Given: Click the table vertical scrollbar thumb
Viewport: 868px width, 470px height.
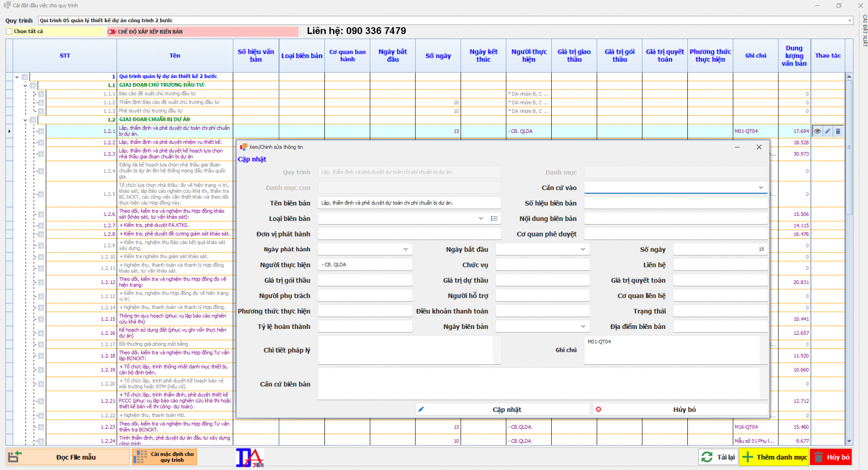Looking at the screenshot, I should 849,147.
